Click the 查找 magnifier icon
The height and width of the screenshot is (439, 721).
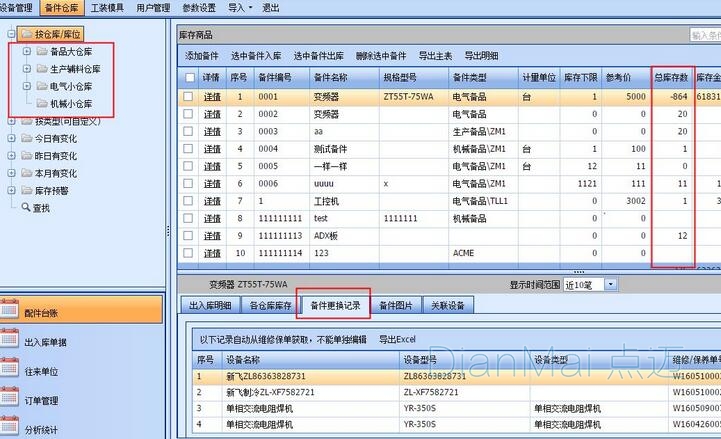pos(26,207)
